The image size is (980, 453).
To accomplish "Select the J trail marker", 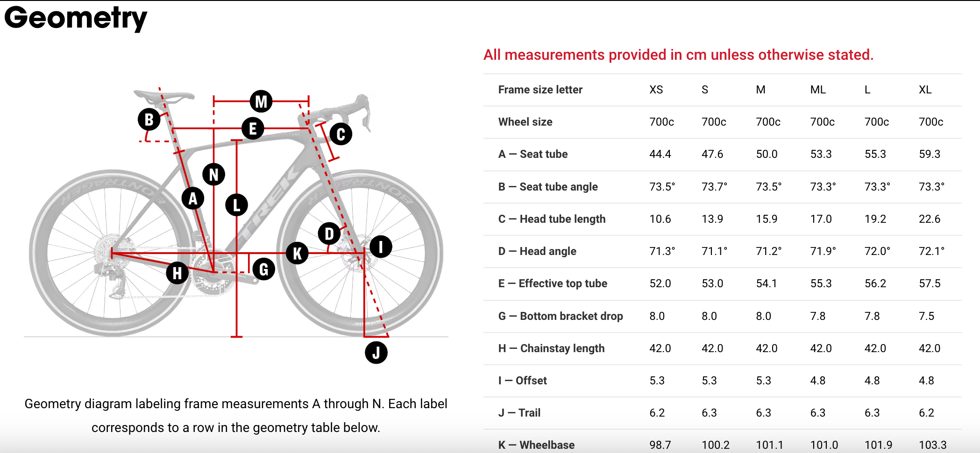I will [x=376, y=353].
